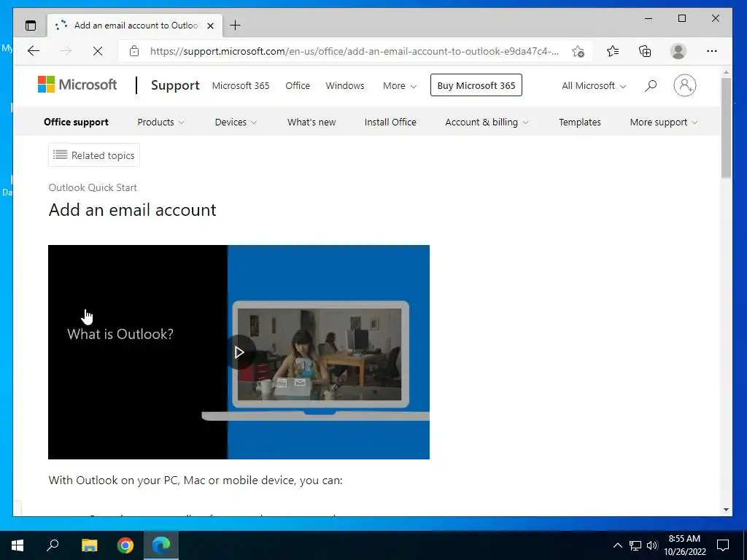Viewport: 747px width, 560px height.
Task: Open File Explorer from taskbar
Action: click(89, 545)
